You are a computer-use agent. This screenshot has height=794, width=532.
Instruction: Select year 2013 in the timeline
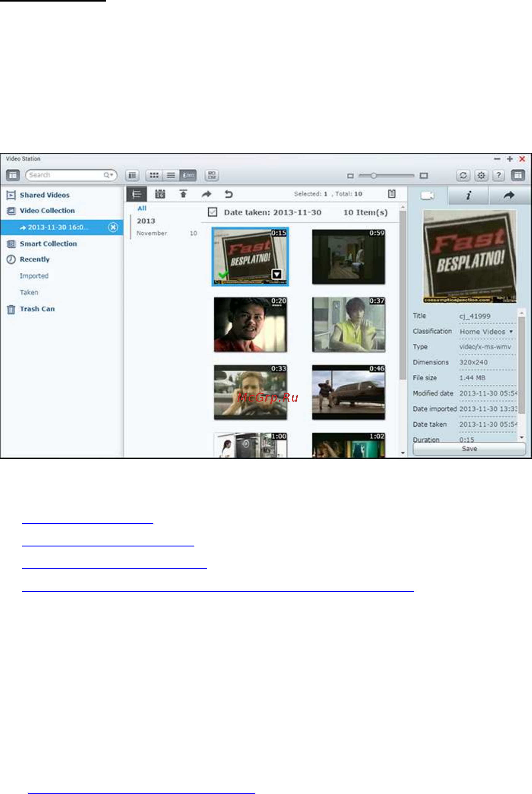146,221
